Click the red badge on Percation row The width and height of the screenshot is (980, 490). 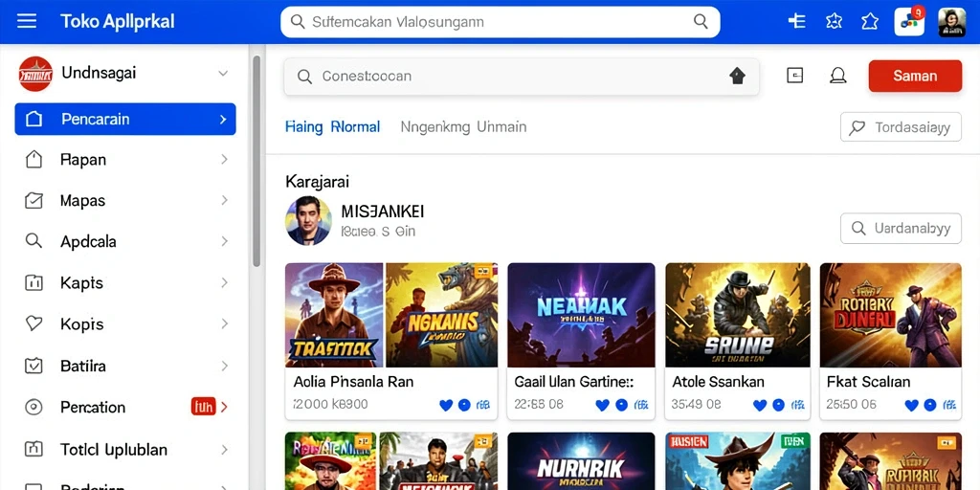203,408
